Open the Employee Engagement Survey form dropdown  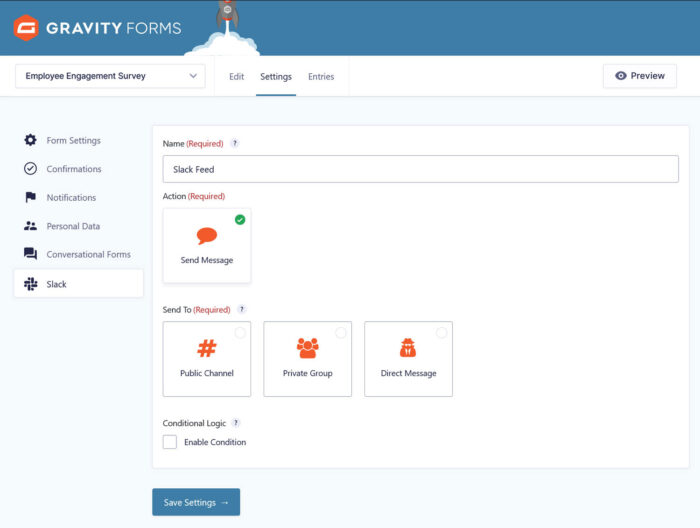(x=110, y=76)
